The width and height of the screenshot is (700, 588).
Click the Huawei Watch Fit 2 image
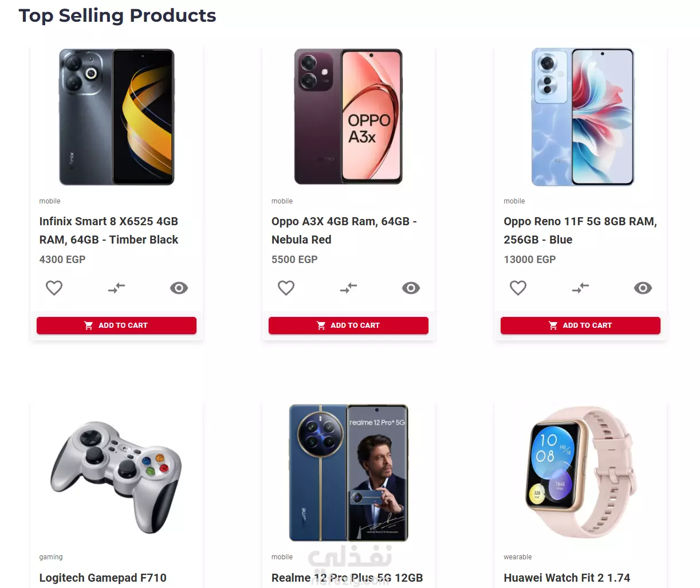tap(580, 473)
